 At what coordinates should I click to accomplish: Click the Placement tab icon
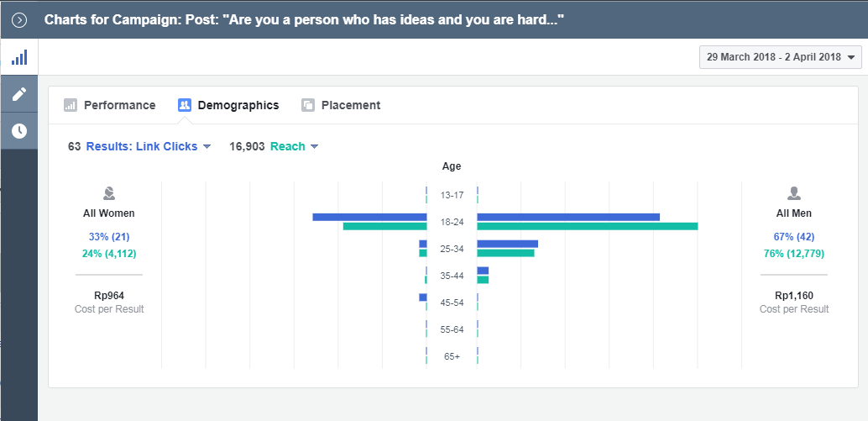pos(308,105)
